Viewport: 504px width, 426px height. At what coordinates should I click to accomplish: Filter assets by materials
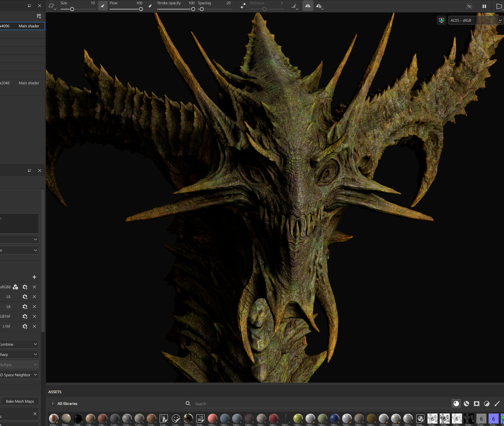456,404
